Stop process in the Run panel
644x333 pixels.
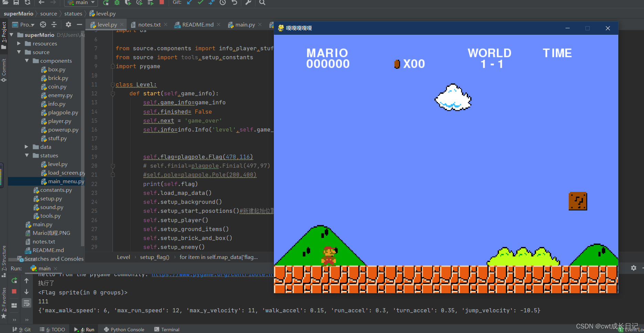click(x=14, y=291)
